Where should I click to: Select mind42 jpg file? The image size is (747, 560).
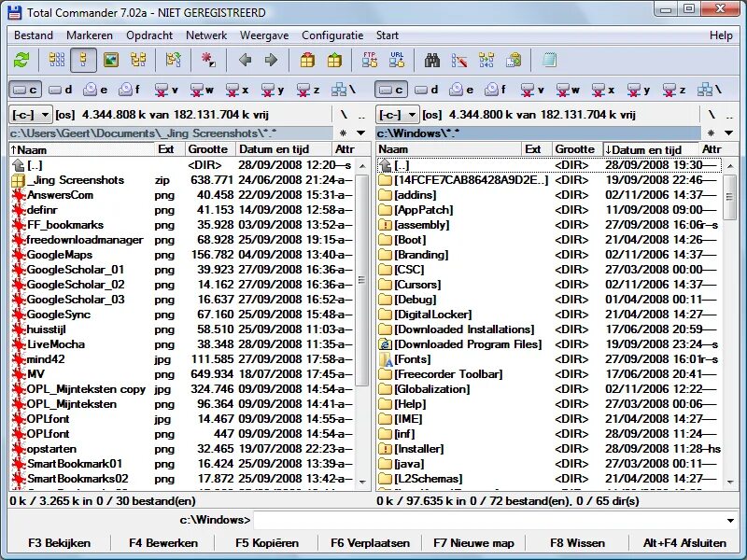[181, 359]
